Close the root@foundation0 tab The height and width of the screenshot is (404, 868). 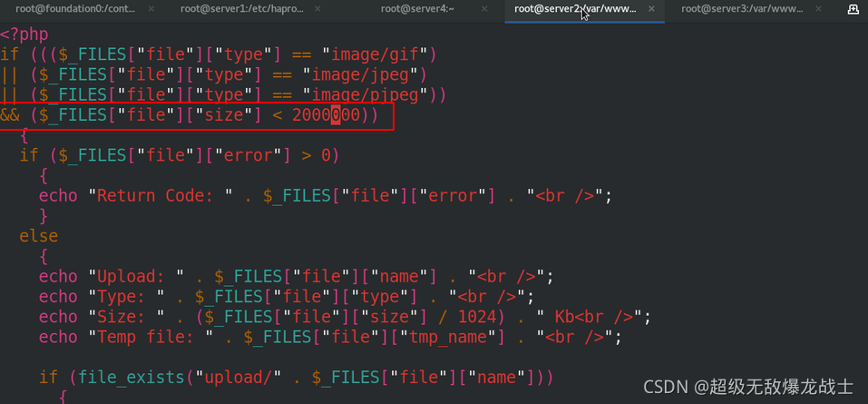[x=151, y=9]
